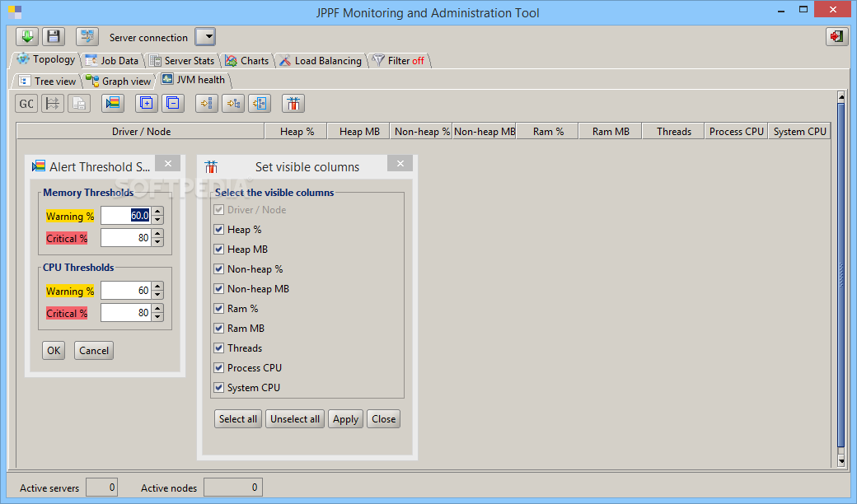Uncheck the Threads checkbox
Image resolution: width=857 pixels, height=504 pixels.
218,348
